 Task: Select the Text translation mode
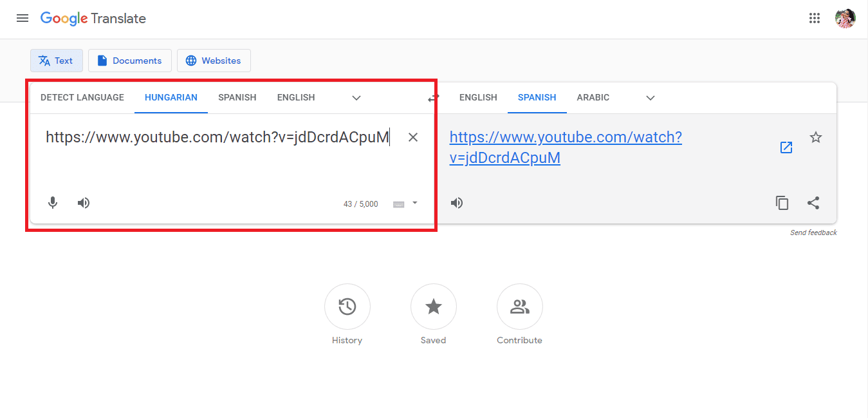coord(57,61)
